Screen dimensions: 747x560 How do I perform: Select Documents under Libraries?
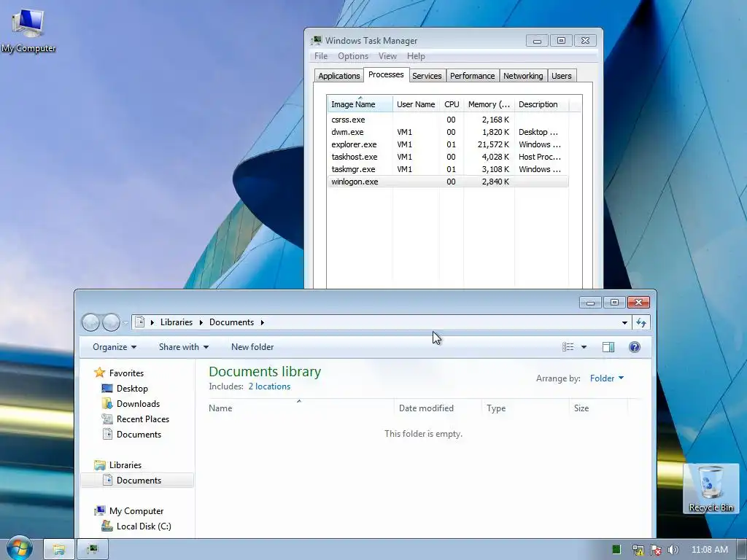[x=137, y=480]
